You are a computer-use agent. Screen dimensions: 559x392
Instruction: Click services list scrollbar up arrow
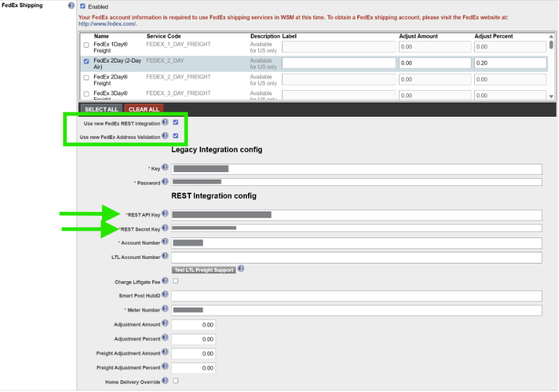[551, 37]
